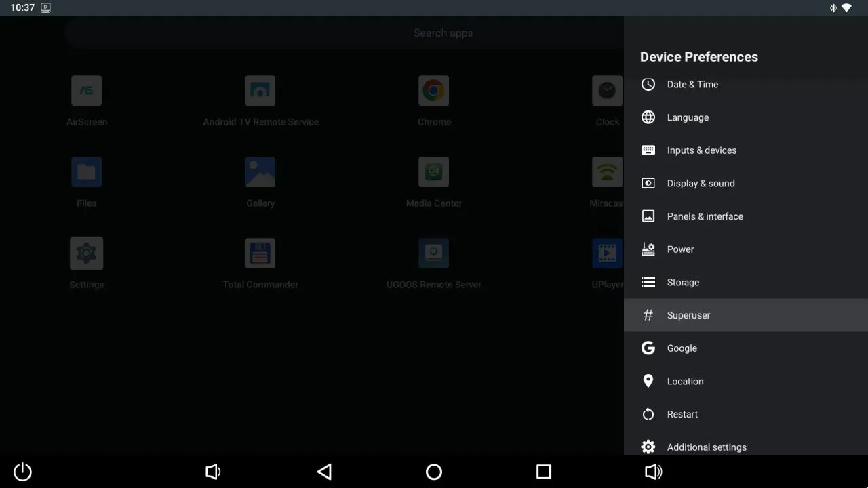This screenshot has width=868, height=488.
Task: Open Panels & interface settings
Action: point(705,216)
